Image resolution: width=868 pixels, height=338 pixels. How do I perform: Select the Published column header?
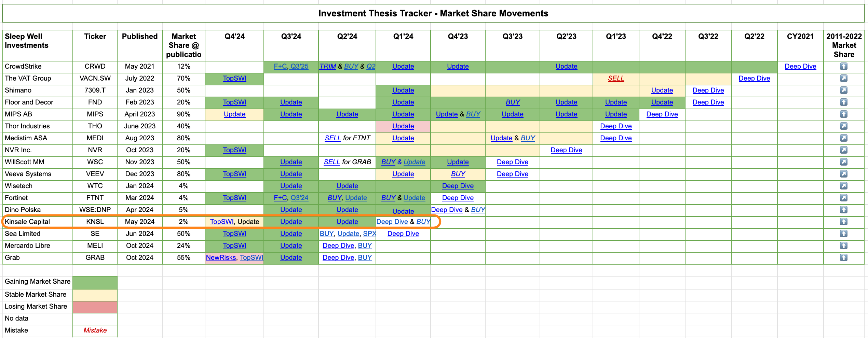(139, 45)
